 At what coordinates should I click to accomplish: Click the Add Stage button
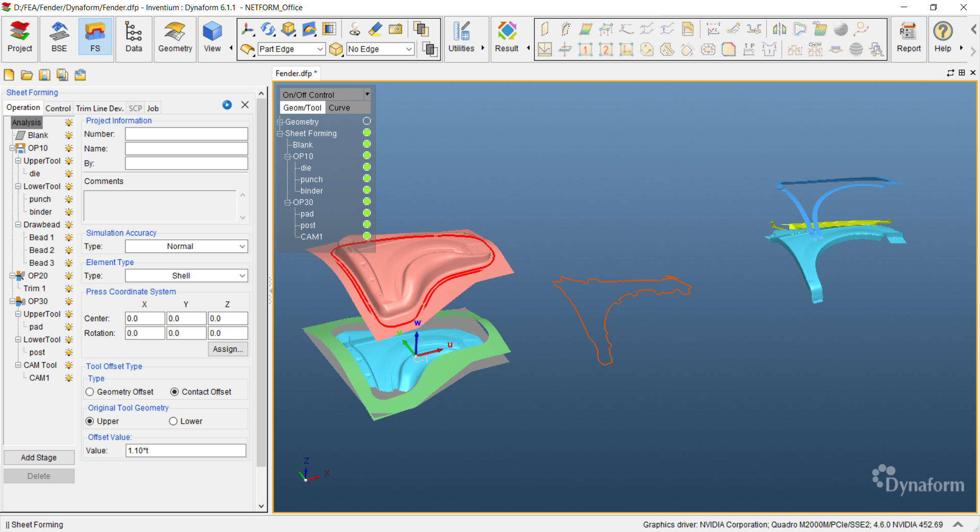click(x=39, y=457)
